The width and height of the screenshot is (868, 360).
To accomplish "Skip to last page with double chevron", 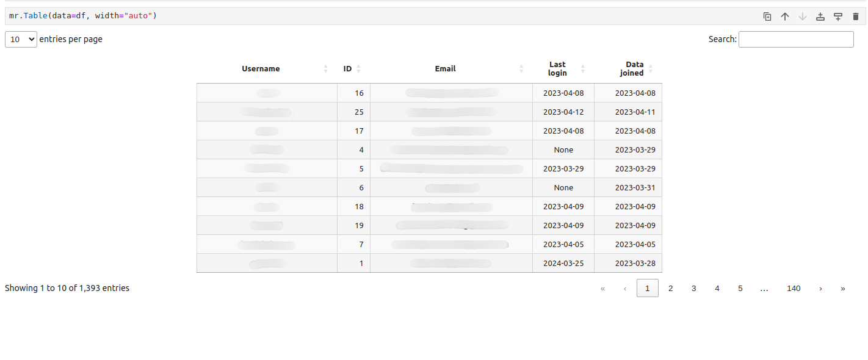I will pos(843,288).
